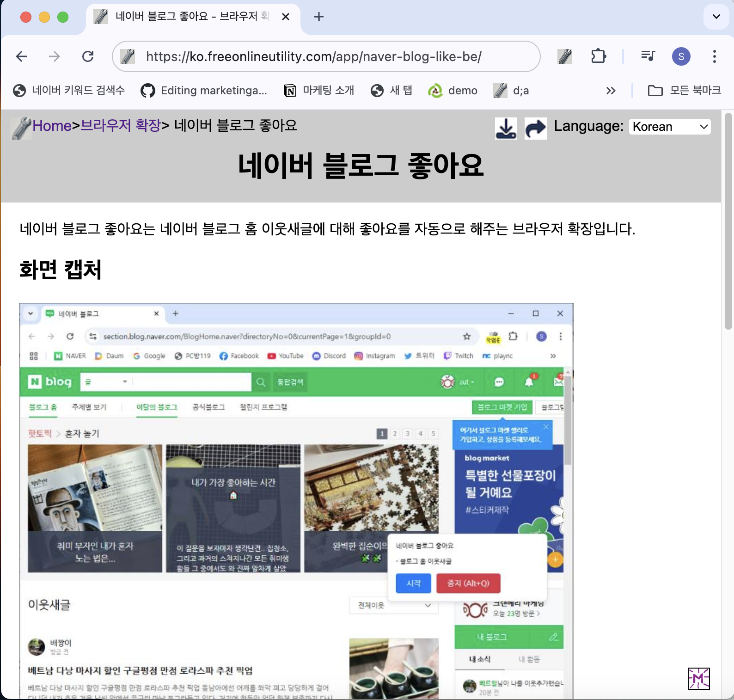Go back to the previous page
This screenshot has width=734, height=700.
point(22,56)
